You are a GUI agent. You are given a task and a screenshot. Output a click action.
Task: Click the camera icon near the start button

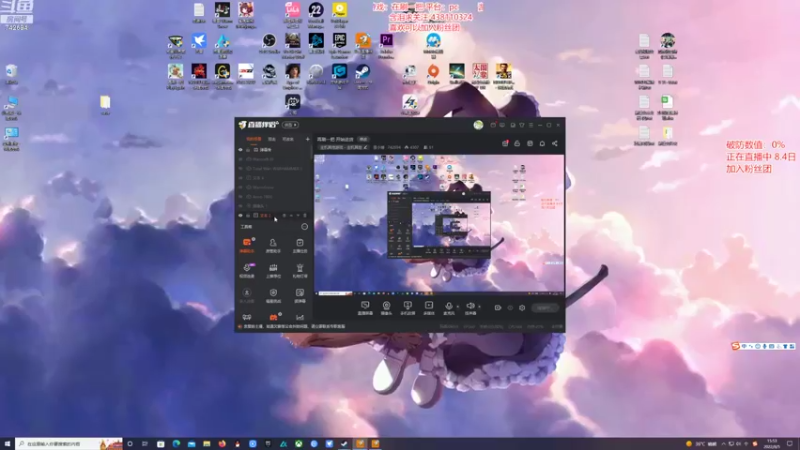coord(497,308)
